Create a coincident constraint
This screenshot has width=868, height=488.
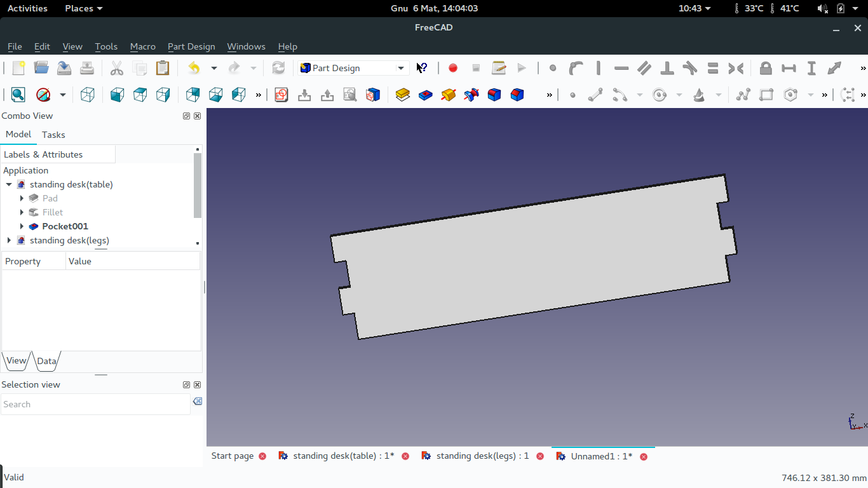pos(552,68)
